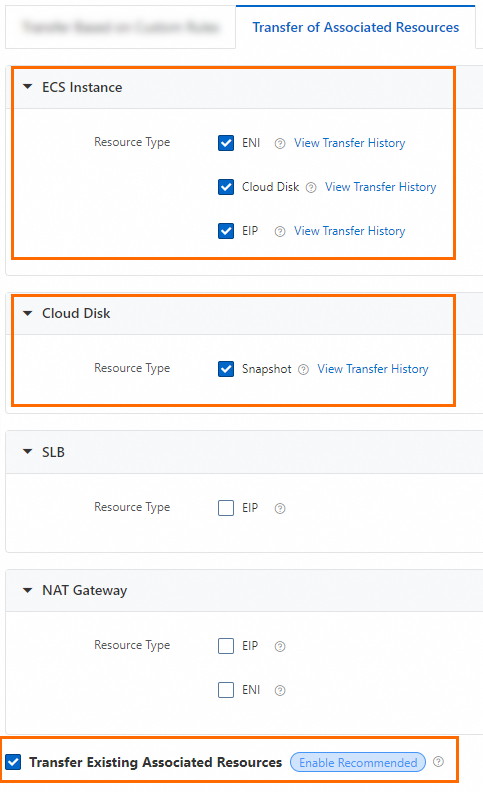Screen dimensions: 483x792
Task: Switch to Transfer of Associated Resources tab
Action: point(356,27)
